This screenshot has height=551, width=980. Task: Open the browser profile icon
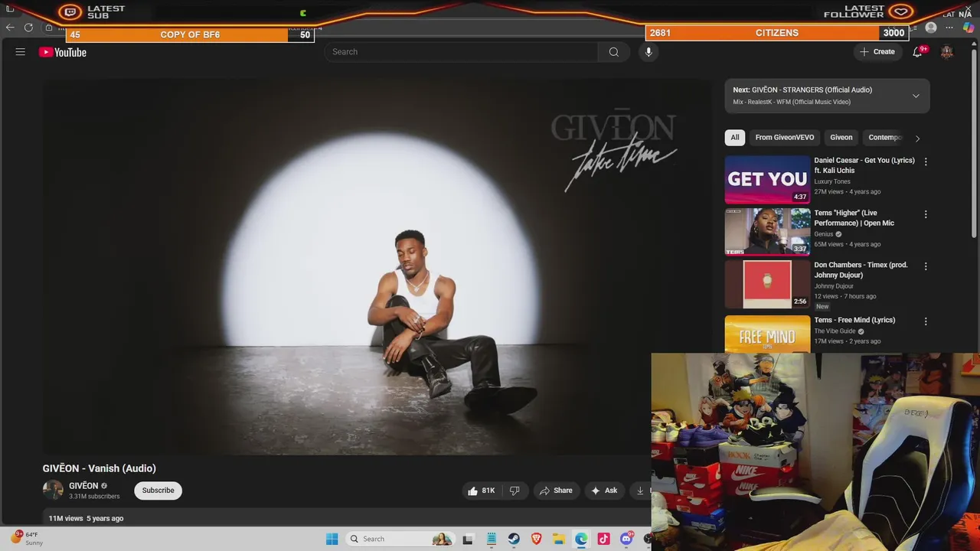coord(931,28)
